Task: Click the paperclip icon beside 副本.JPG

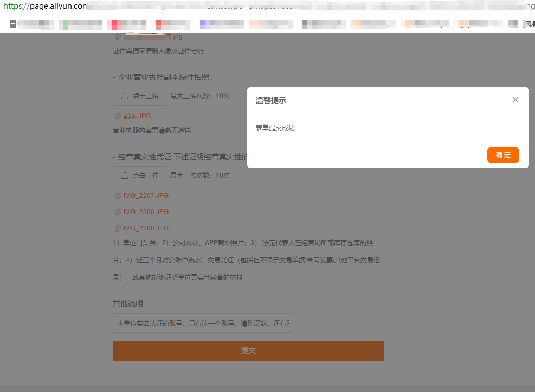Action: click(117, 116)
